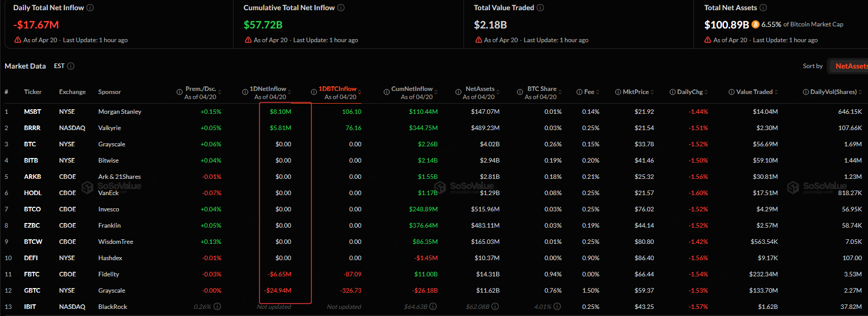Click the $100.89B total net assets figure
Viewport: 868px width, 316px height.
coord(727,24)
